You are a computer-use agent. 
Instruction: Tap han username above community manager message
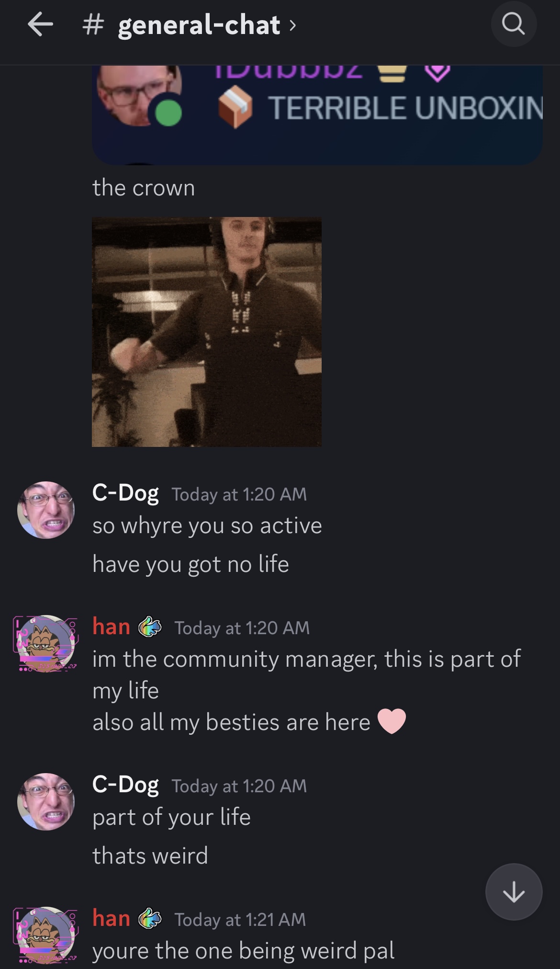[111, 626]
